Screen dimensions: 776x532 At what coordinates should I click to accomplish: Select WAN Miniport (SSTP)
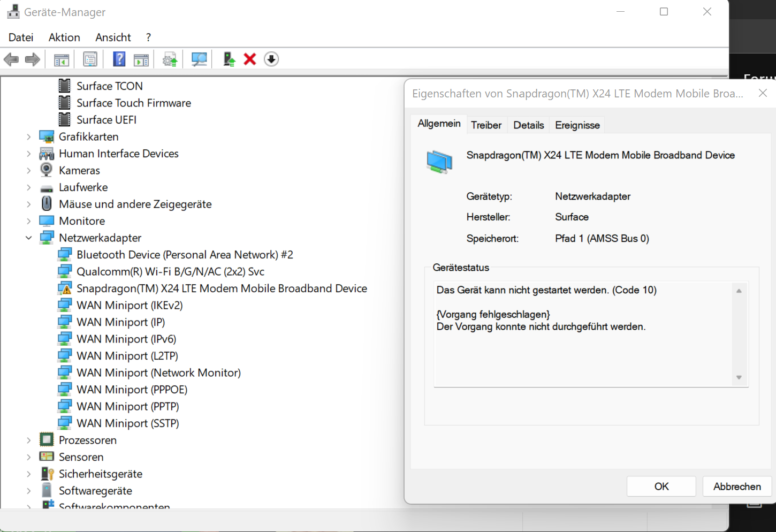128,423
